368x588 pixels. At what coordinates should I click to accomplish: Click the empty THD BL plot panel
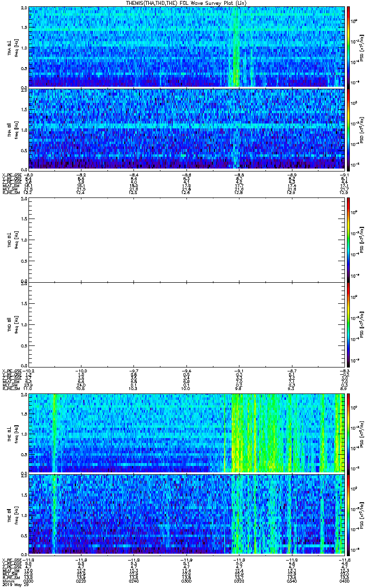tap(186, 240)
